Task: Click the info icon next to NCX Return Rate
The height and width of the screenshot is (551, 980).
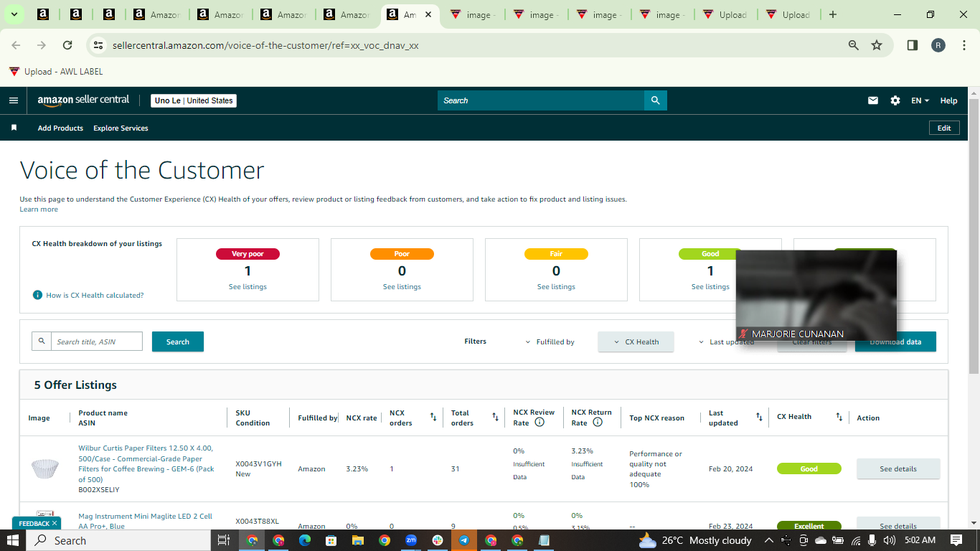Action: click(x=598, y=423)
